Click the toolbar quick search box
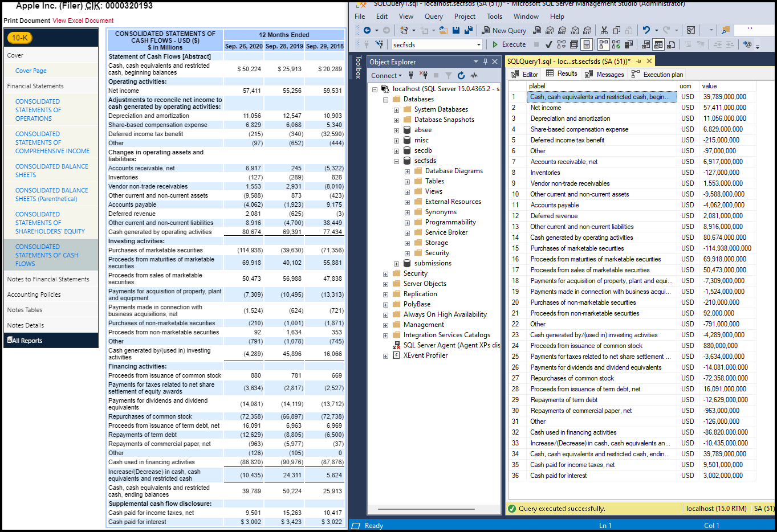The width and height of the screenshot is (777, 532). pyautogui.click(x=754, y=30)
